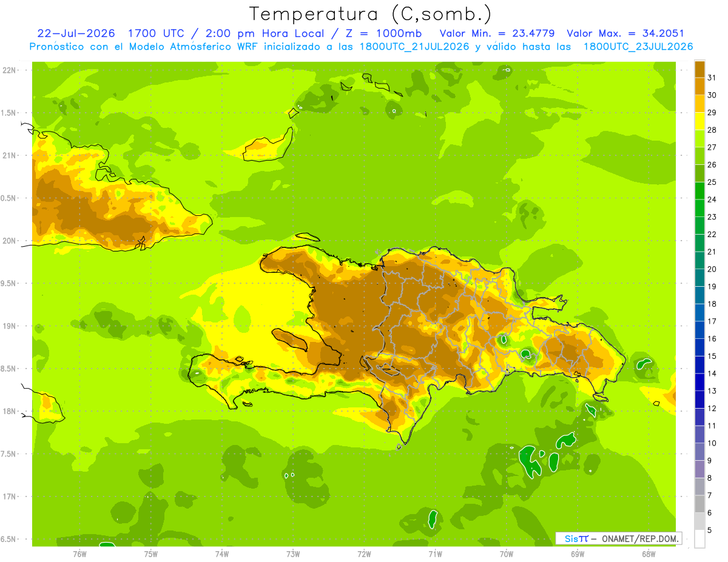Click the "17N" latitude axis label
The height and width of the screenshot is (562, 728).
[x=10, y=497]
